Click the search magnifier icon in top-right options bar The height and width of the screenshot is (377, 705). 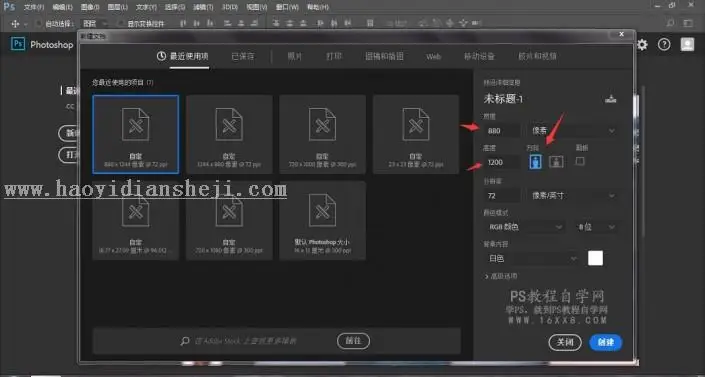[670, 23]
